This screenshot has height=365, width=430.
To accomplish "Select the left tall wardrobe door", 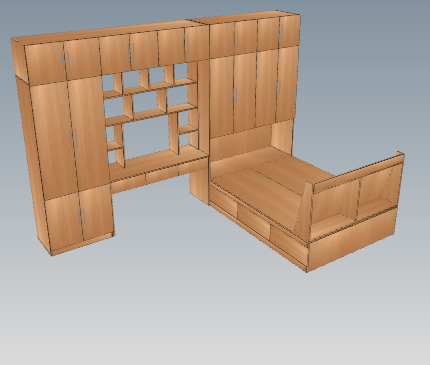I will click(x=54, y=140).
